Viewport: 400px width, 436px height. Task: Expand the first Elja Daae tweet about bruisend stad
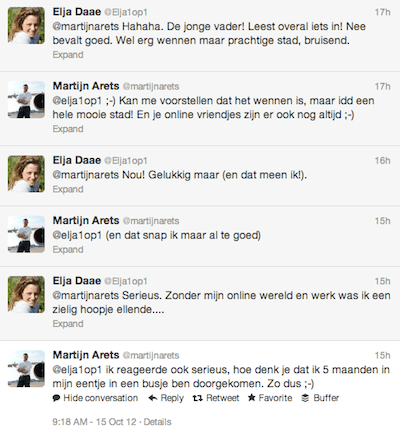68,55
